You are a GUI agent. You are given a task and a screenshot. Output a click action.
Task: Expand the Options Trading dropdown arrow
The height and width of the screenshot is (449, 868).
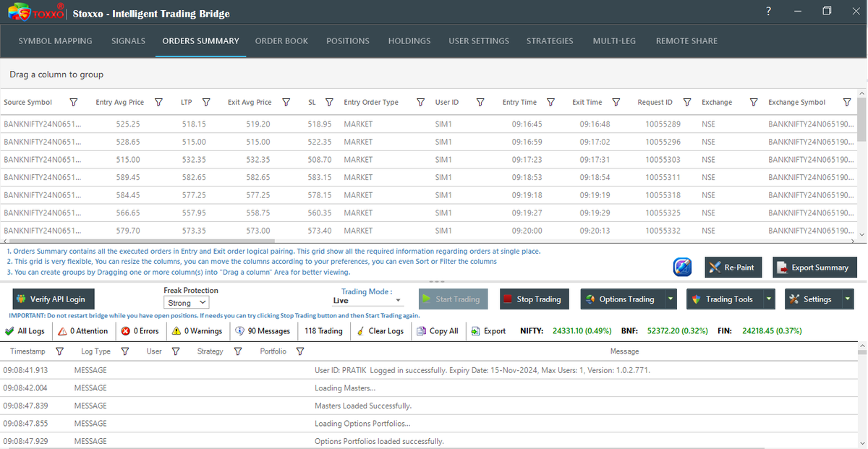tap(670, 299)
